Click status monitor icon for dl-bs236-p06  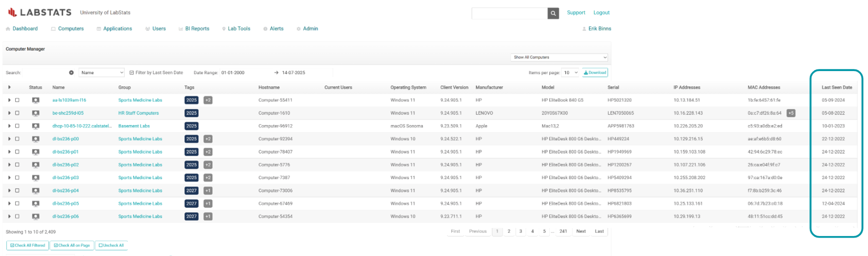(36, 217)
